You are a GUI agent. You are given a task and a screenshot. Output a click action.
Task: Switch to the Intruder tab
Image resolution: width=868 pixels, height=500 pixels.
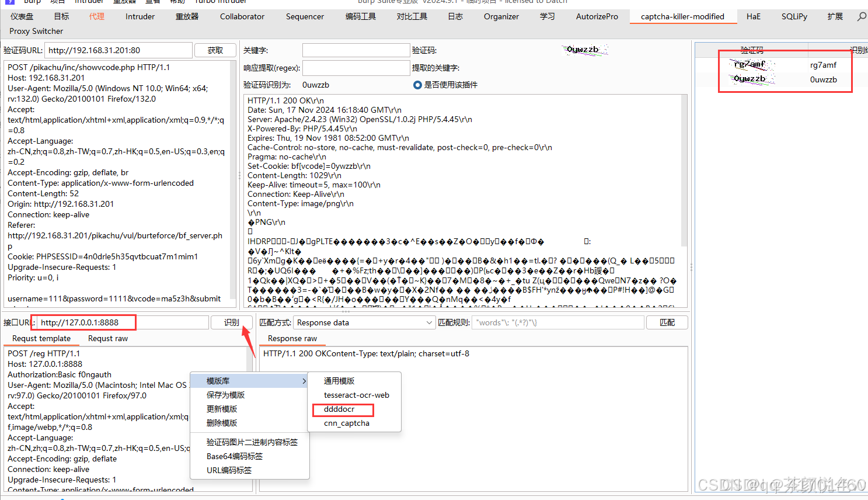point(140,16)
